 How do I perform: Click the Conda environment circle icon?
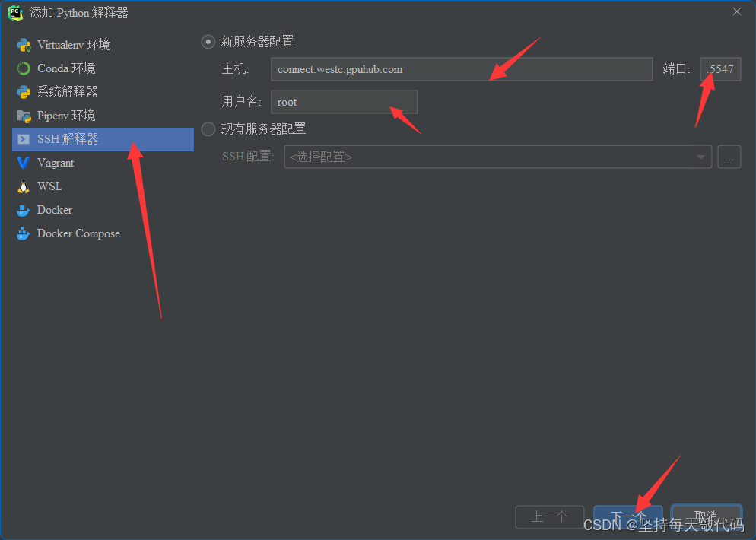click(x=24, y=68)
